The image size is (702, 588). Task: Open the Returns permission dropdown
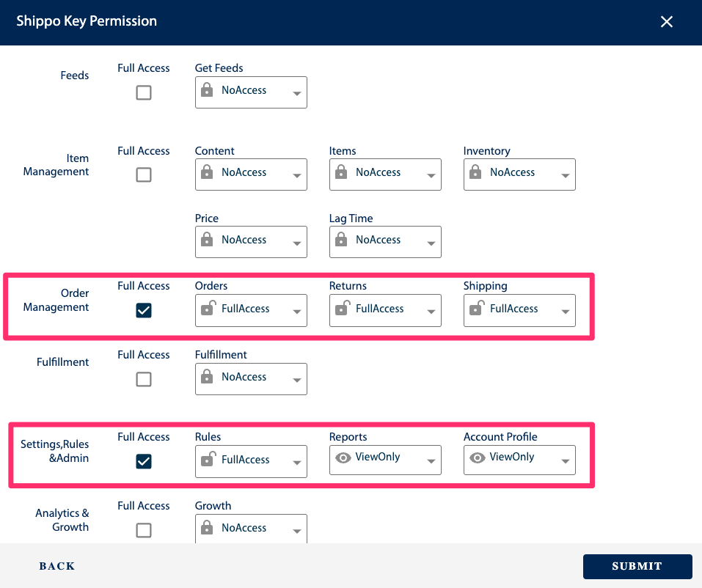click(385, 310)
